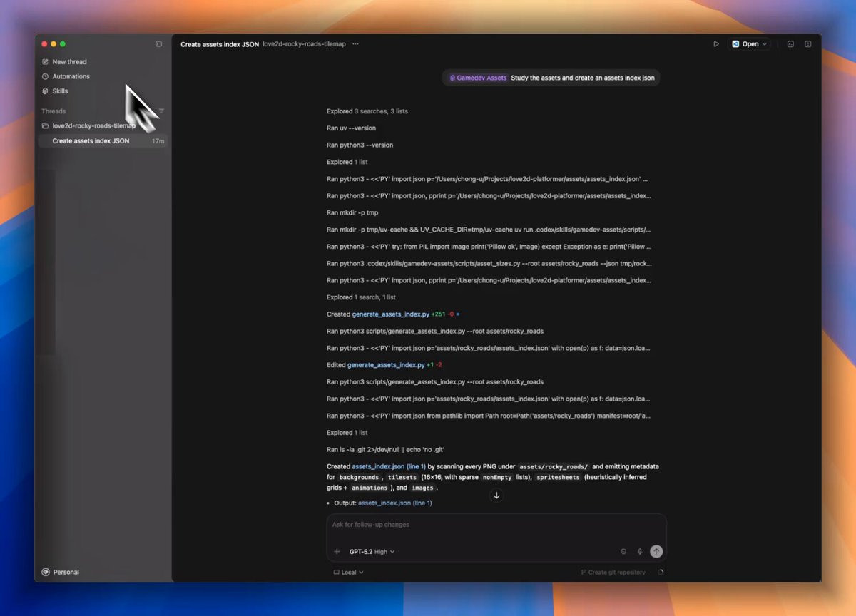This screenshot has height=616, width=856.
Task: Expand the Ran python3 --version row
Action: tap(360, 145)
